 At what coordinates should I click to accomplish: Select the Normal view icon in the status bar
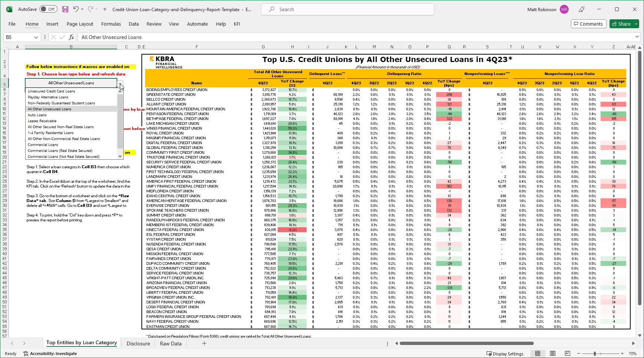click(x=538, y=354)
